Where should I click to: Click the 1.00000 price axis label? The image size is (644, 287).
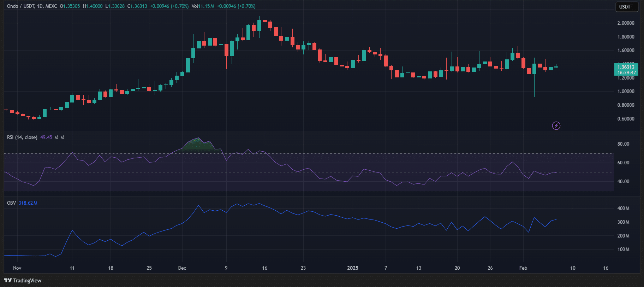[x=626, y=91]
